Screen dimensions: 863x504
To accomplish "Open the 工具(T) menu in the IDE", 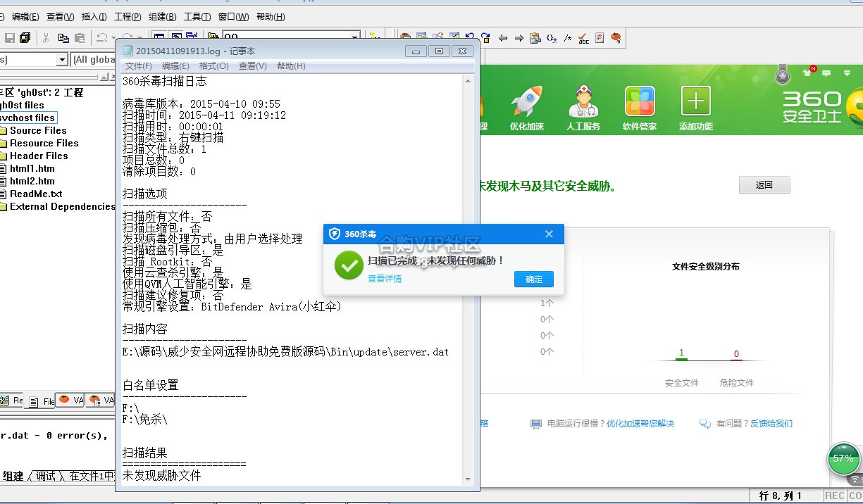I will pos(197,17).
